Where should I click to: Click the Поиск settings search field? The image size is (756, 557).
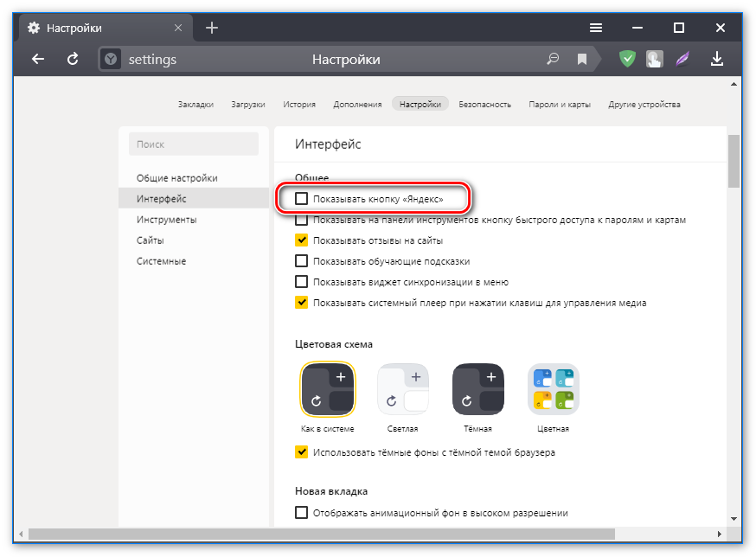tap(194, 144)
